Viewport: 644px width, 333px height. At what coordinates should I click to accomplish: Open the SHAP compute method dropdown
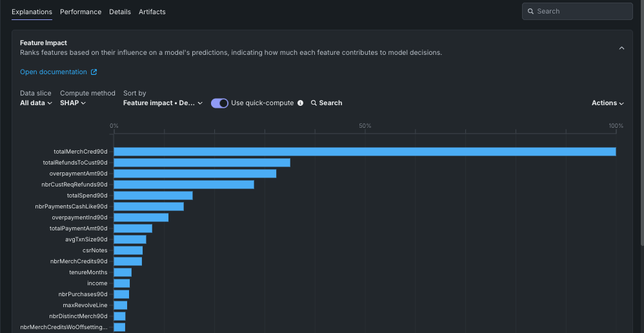click(73, 103)
